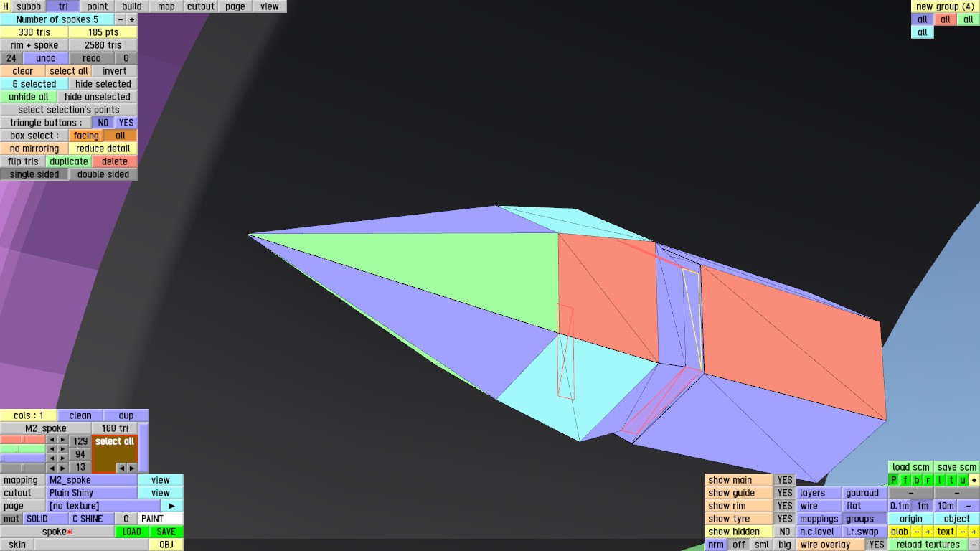Viewport: 980px width, 551px height.
Task: Click the flip tris button
Action: coord(23,161)
